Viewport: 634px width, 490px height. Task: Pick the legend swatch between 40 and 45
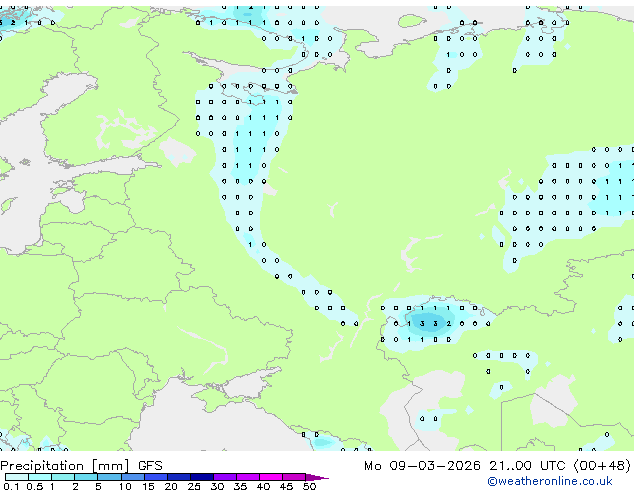[271, 477]
